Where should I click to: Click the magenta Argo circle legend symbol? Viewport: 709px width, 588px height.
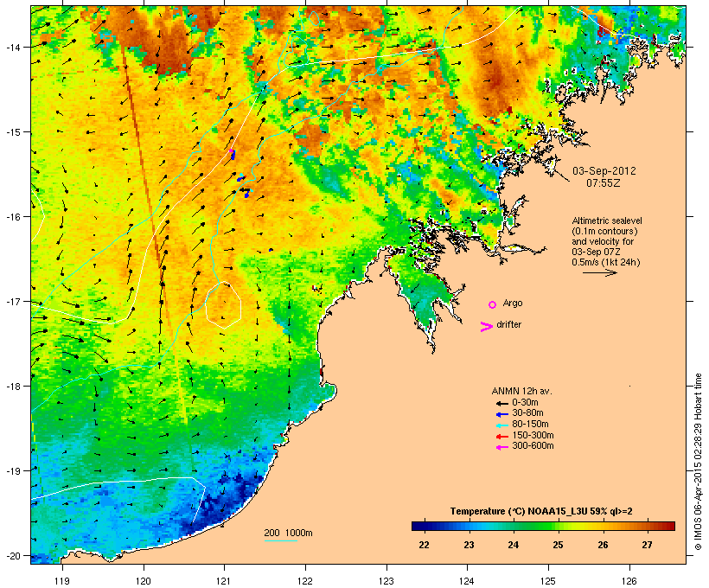click(x=493, y=304)
